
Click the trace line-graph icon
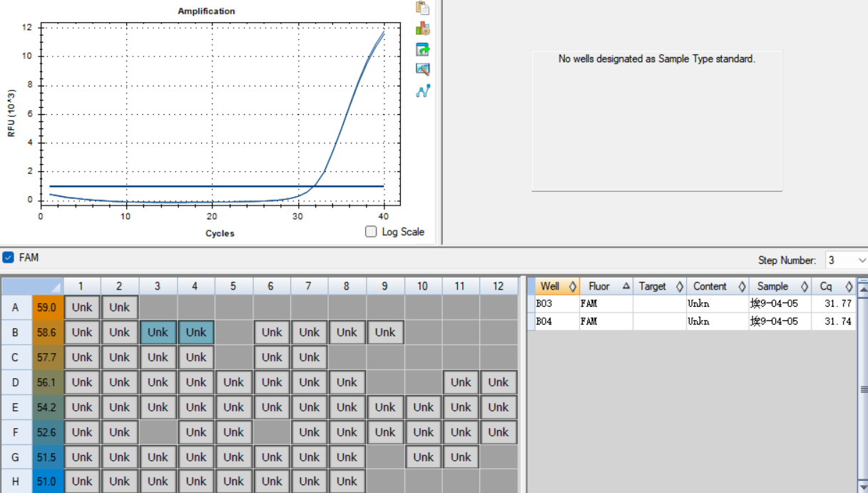[423, 91]
